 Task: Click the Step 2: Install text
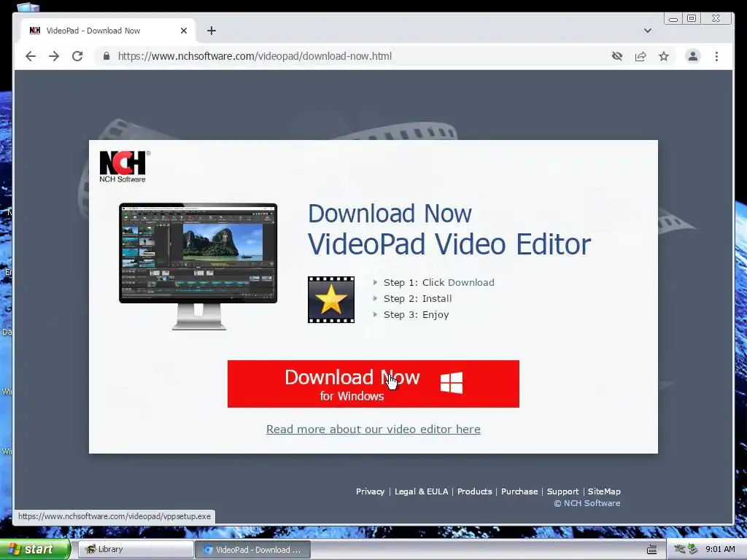click(418, 298)
